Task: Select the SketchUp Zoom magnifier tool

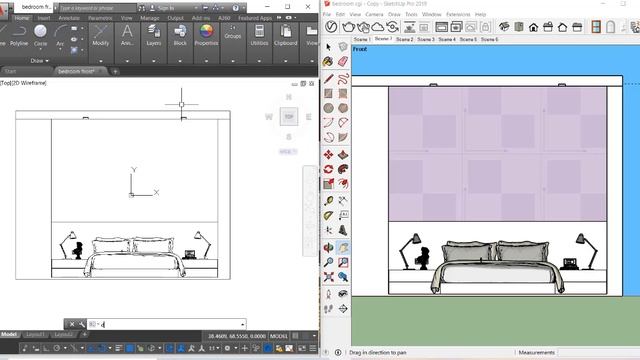Action: point(328,262)
